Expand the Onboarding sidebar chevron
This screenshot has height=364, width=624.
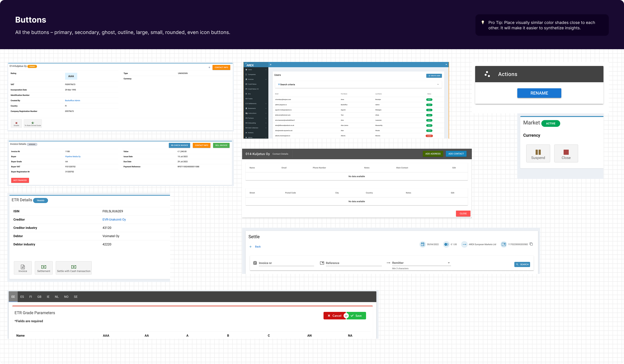[x=266, y=123]
